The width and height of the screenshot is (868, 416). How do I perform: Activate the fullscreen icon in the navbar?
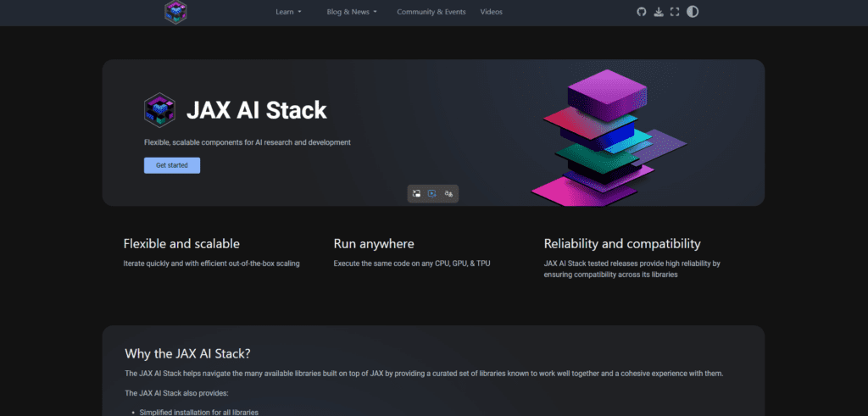tap(674, 12)
